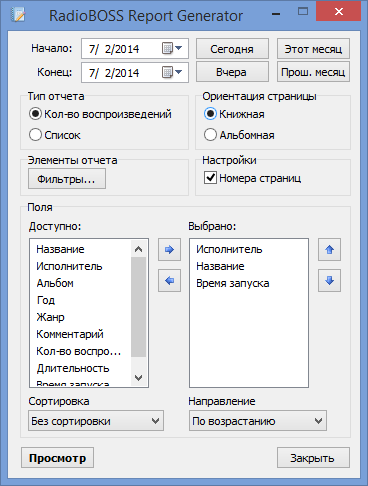368x486 pixels.
Task: Move selected field up with up arrow
Action: 329,249
